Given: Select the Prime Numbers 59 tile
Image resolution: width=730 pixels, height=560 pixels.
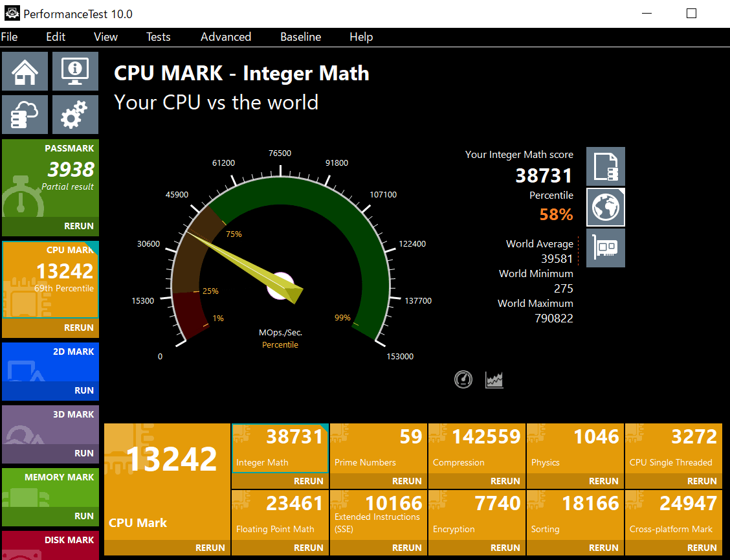Looking at the screenshot, I should [379, 448].
